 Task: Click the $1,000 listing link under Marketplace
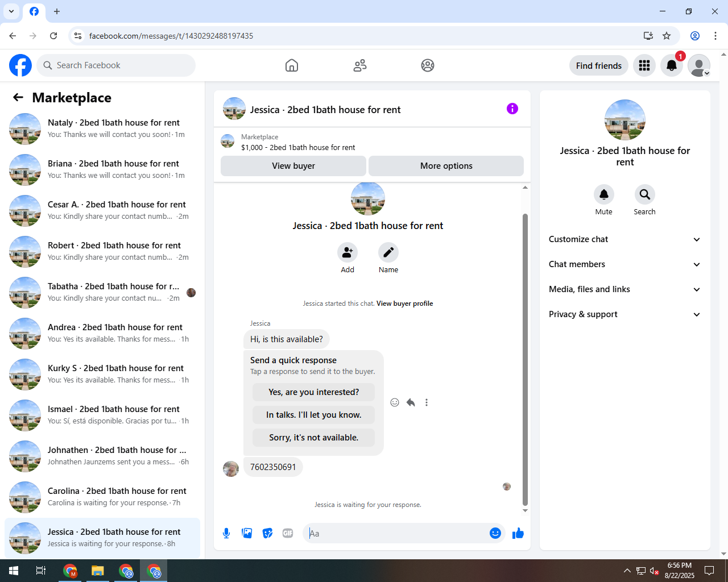(x=298, y=147)
